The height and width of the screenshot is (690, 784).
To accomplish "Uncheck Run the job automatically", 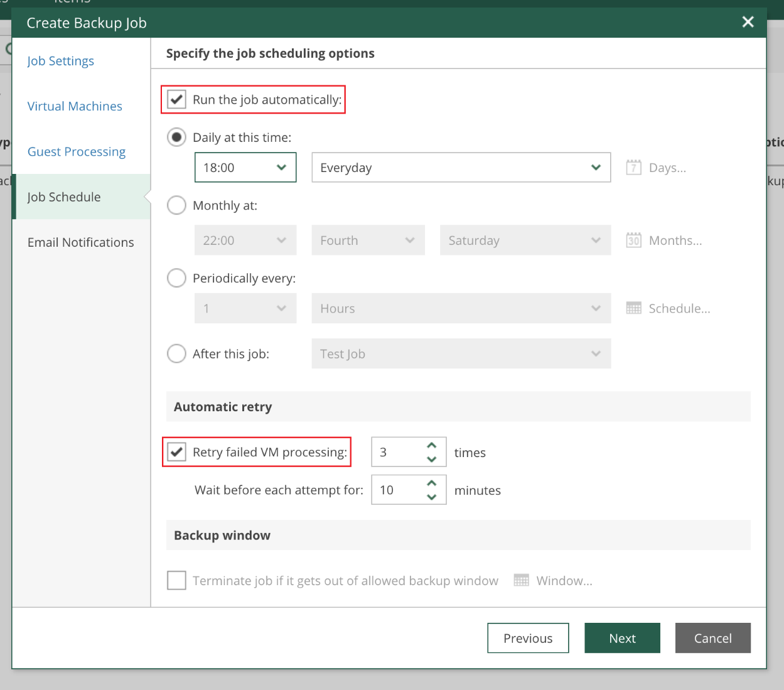I will point(177,100).
